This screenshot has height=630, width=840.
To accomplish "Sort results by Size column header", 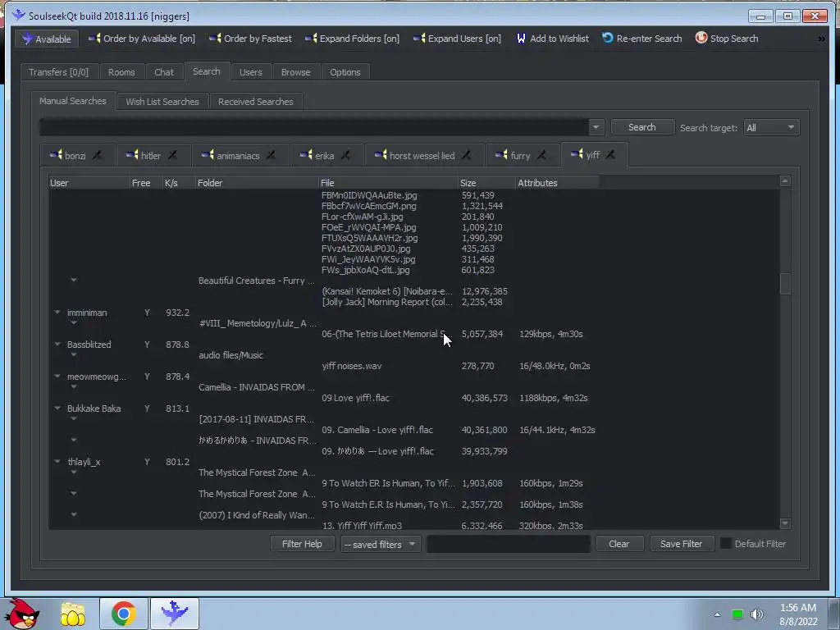I will click(x=487, y=183).
